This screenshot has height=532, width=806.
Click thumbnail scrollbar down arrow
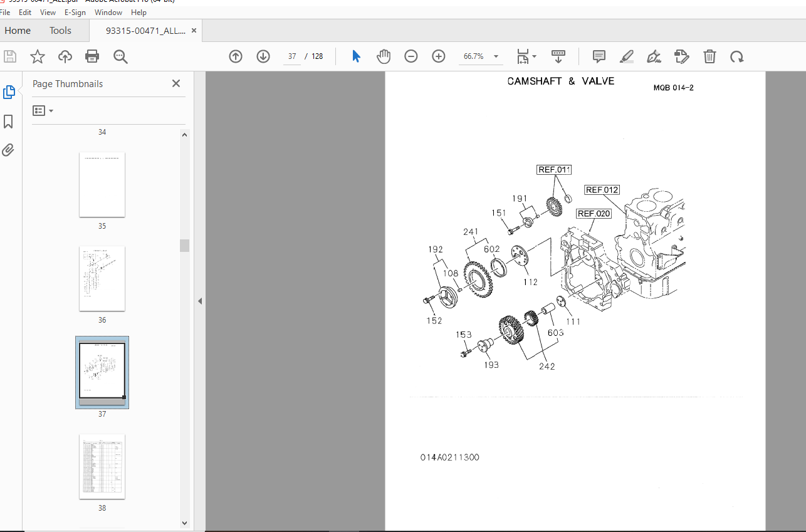pyautogui.click(x=184, y=523)
